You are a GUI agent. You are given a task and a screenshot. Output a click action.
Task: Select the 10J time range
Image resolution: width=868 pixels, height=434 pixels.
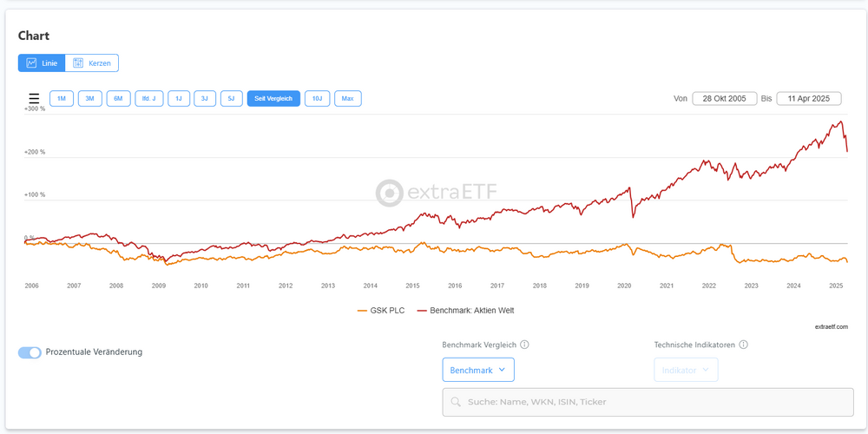coord(317,99)
